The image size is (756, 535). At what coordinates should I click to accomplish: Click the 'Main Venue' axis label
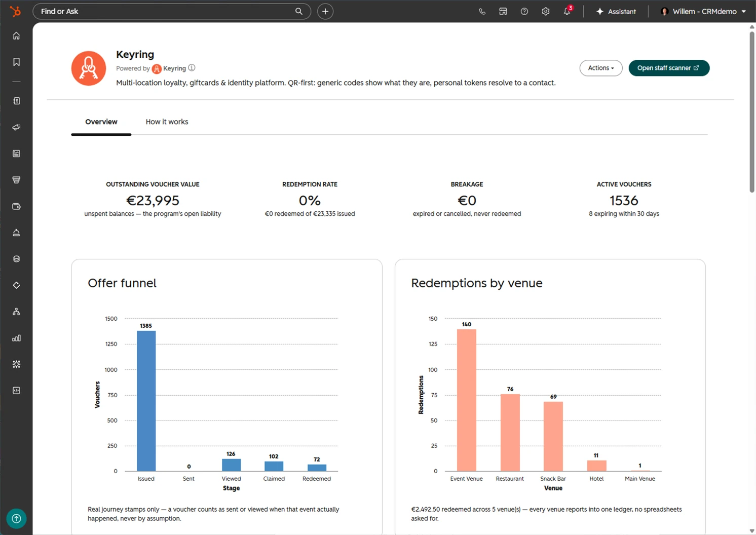pos(640,479)
